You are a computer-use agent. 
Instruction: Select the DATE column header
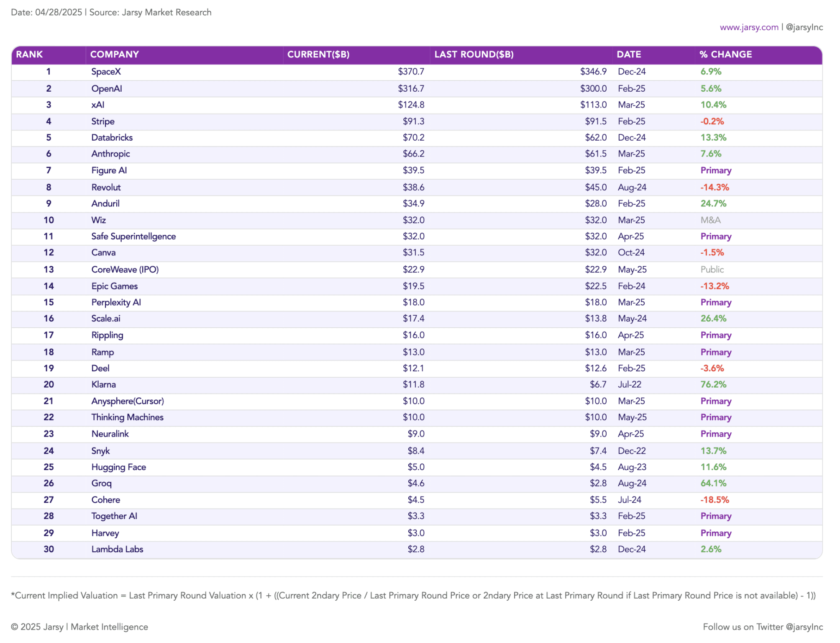[629, 54]
